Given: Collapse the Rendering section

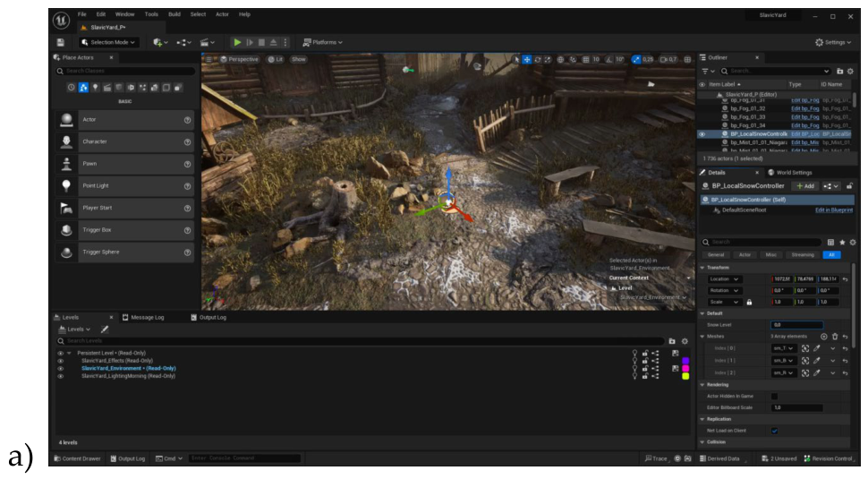Looking at the screenshot, I should (x=702, y=384).
